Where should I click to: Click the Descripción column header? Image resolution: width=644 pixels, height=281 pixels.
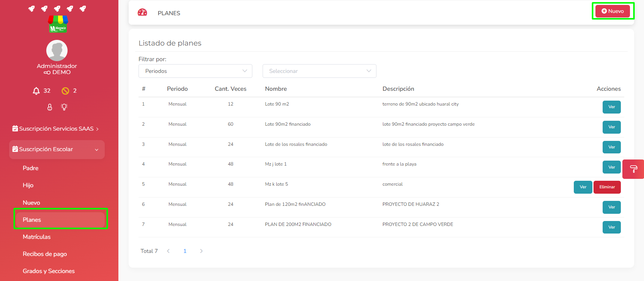pos(398,89)
